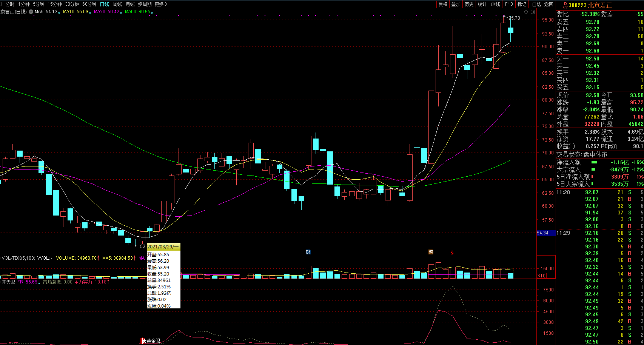Click the 开天眼 indicator name

pos(8,282)
